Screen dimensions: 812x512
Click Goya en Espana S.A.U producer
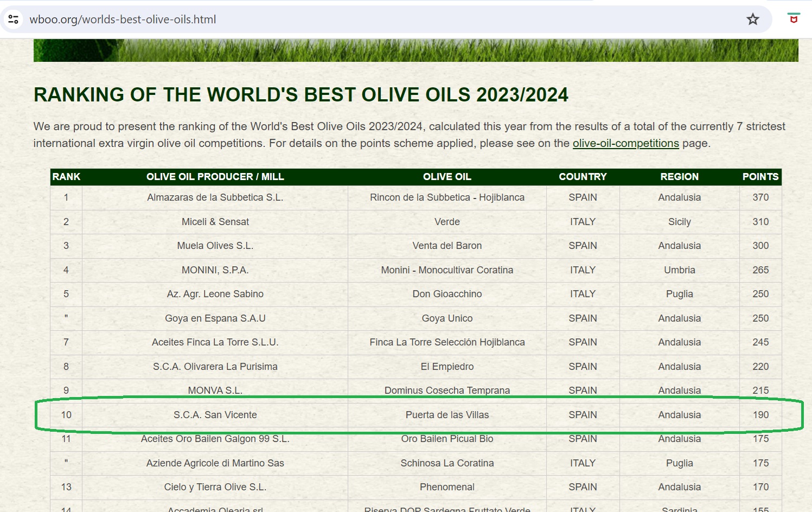(x=215, y=318)
